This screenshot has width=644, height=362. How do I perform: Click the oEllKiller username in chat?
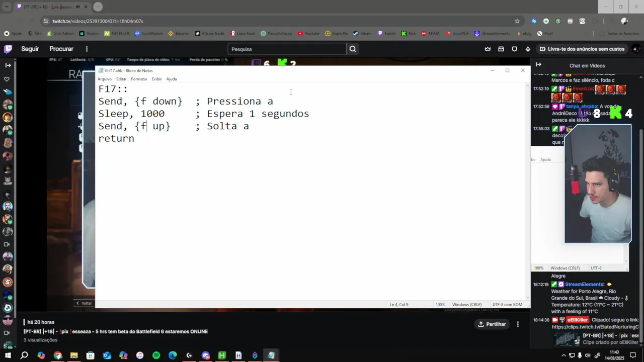578,320
